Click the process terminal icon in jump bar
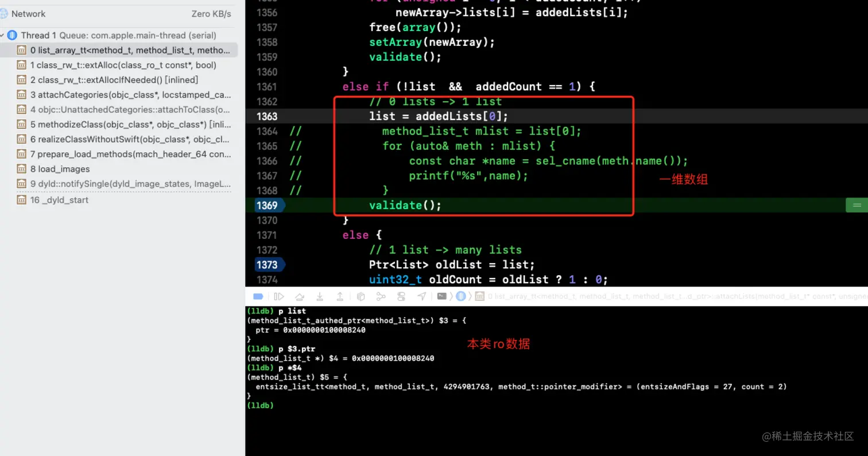Viewport: 868px width, 456px height. [442, 296]
